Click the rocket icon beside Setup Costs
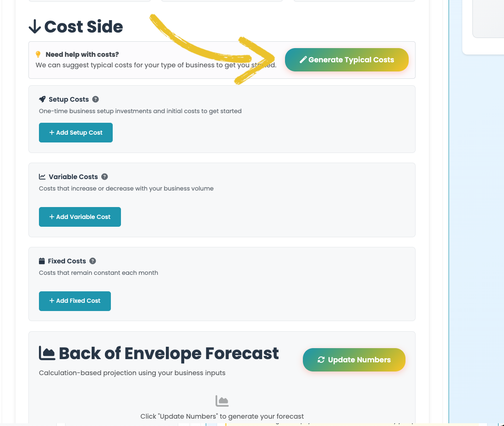 point(42,99)
